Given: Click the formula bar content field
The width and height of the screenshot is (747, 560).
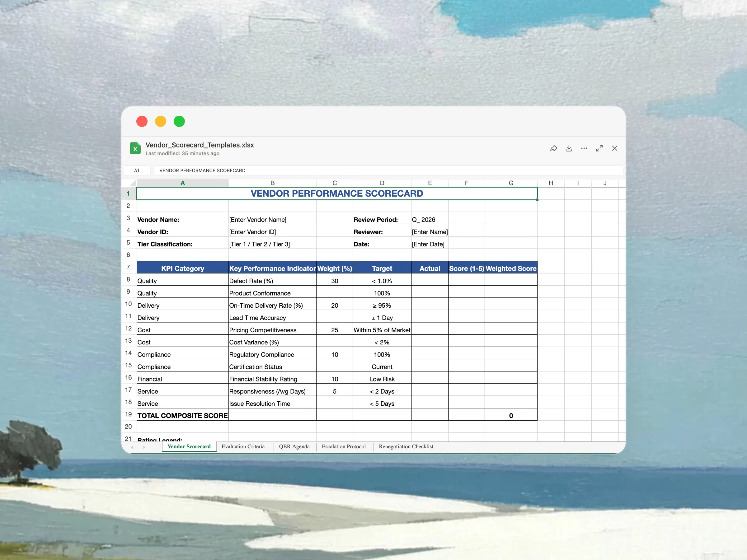Looking at the screenshot, I should coord(388,170).
